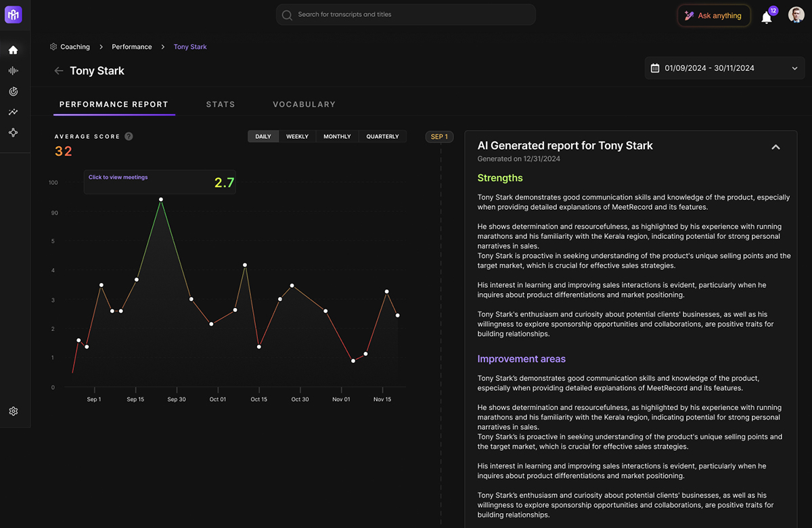Click the transcripts search field
Image resolution: width=812 pixels, height=528 pixels.
point(406,15)
